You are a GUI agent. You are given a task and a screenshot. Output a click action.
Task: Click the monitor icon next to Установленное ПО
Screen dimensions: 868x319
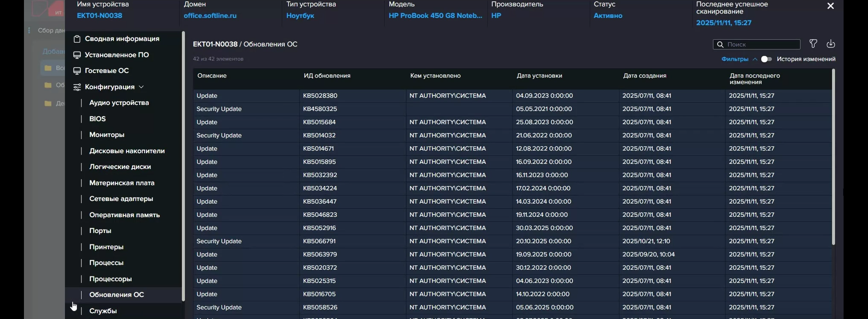coord(77,55)
